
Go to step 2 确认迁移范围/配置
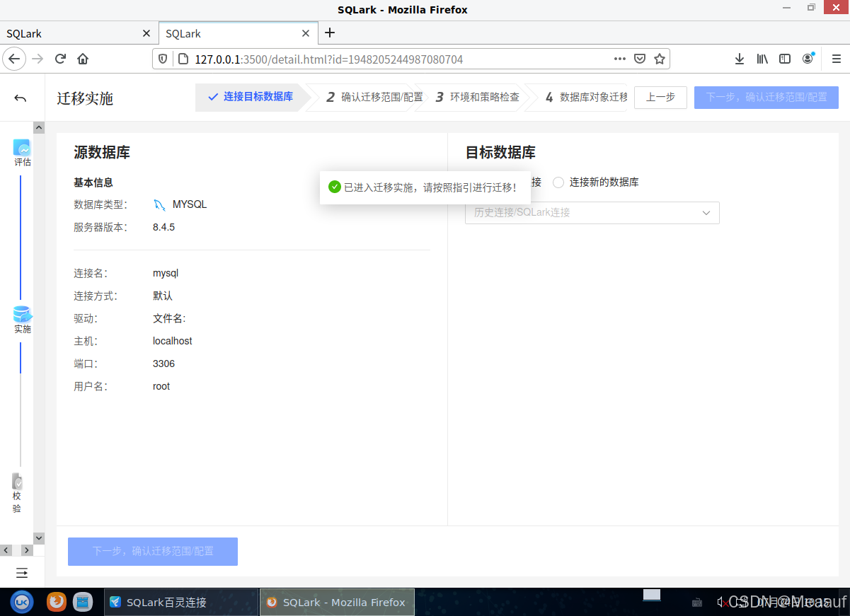pyautogui.click(x=374, y=97)
